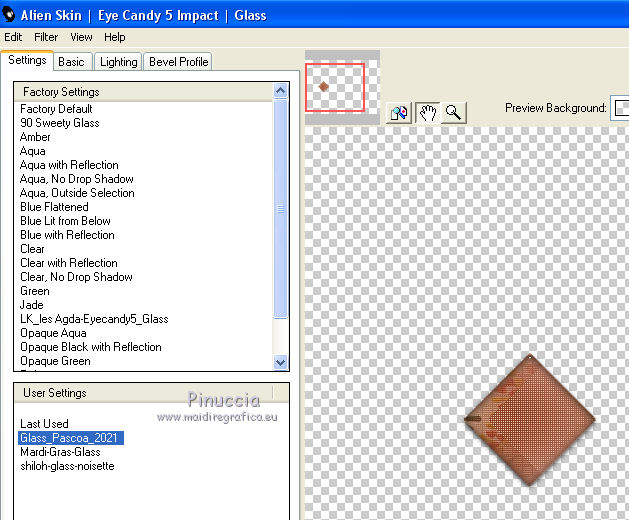Open the Filter menu
629x520 pixels.
click(x=46, y=37)
